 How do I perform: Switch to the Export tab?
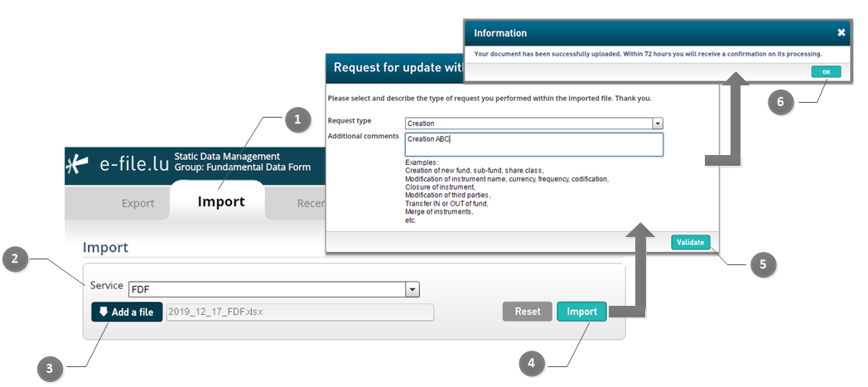click(137, 203)
